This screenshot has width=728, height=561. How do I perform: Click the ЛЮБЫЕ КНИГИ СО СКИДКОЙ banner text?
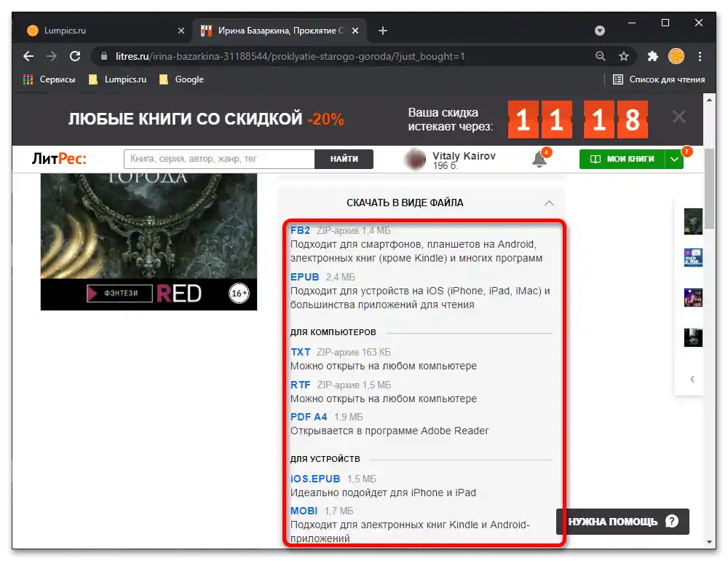(x=185, y=119)
